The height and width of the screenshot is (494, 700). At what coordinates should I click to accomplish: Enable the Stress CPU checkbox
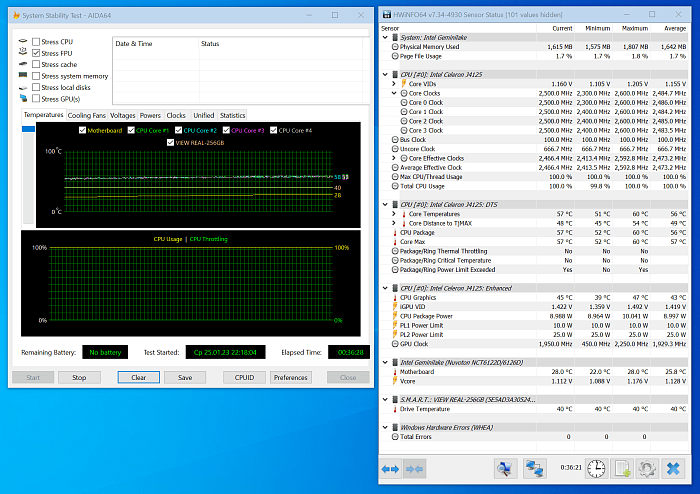36,42
